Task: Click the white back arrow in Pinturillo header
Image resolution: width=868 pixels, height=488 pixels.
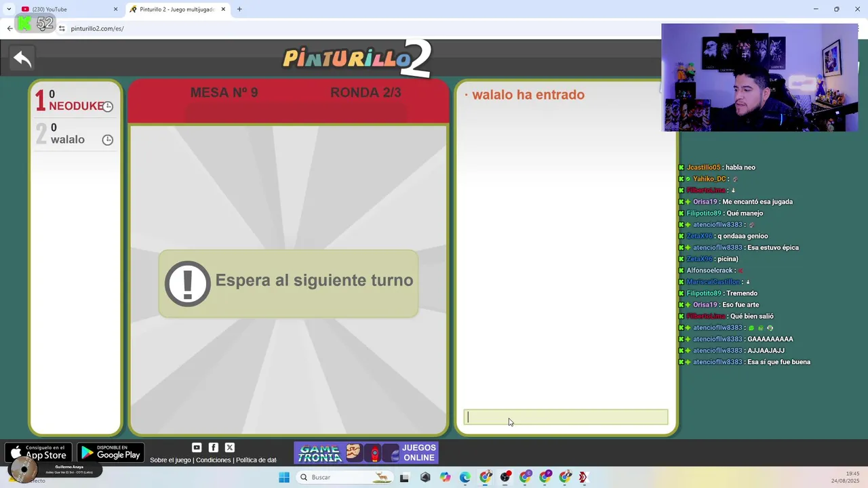Action: 22,59
